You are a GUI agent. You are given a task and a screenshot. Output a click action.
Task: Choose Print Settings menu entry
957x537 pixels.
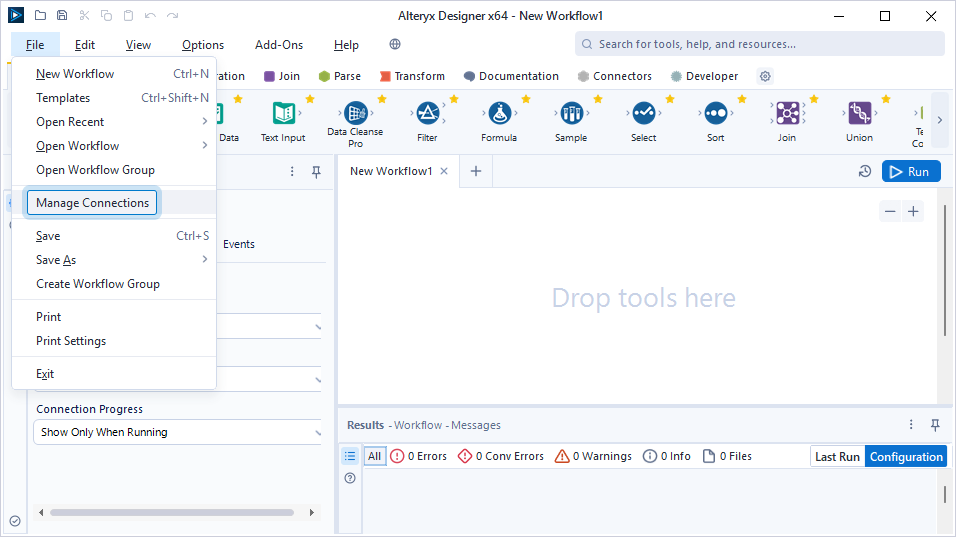114,341
